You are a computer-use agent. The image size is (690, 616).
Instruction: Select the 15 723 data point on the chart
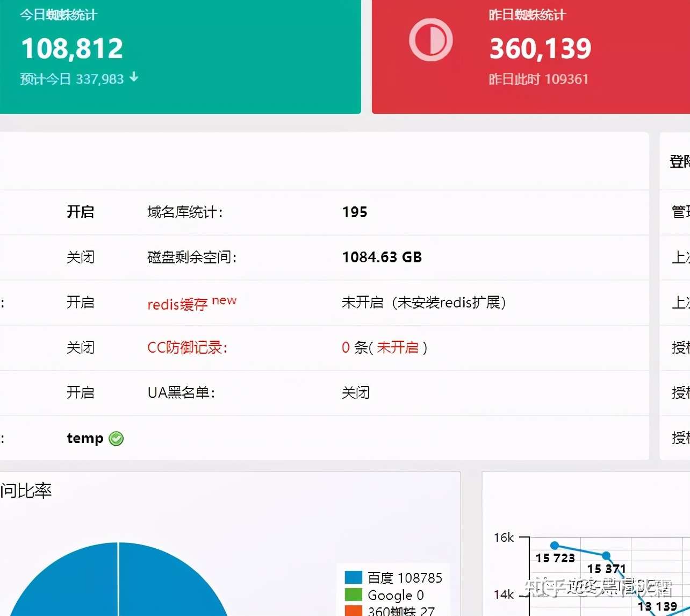tap(554, 545)
